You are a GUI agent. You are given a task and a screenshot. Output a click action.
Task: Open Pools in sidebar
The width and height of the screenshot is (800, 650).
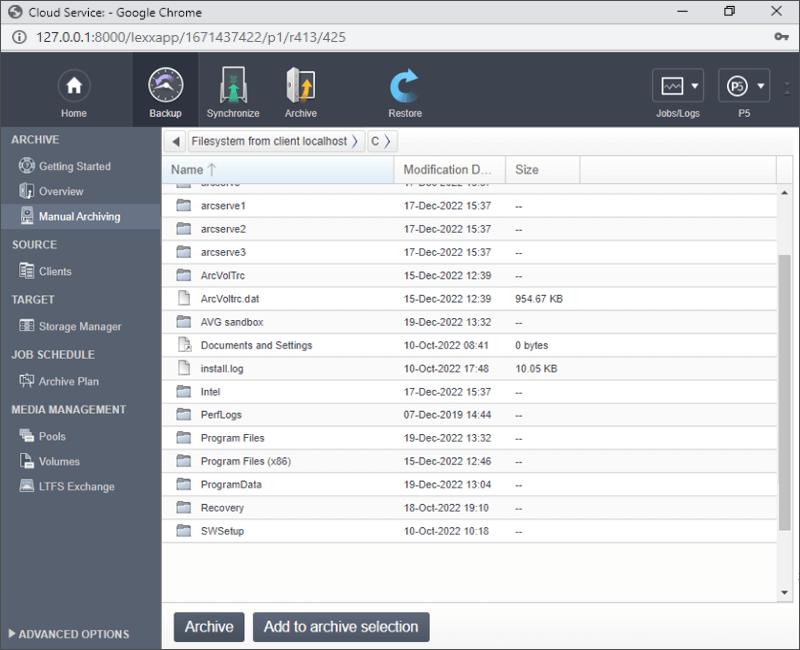(53, 436)
